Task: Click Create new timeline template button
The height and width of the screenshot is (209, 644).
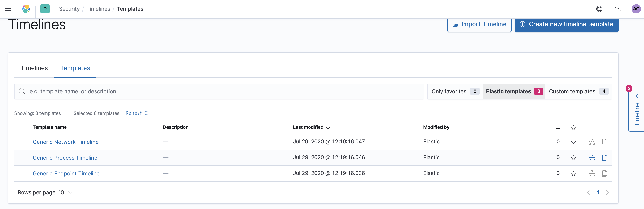Action: 566,24
